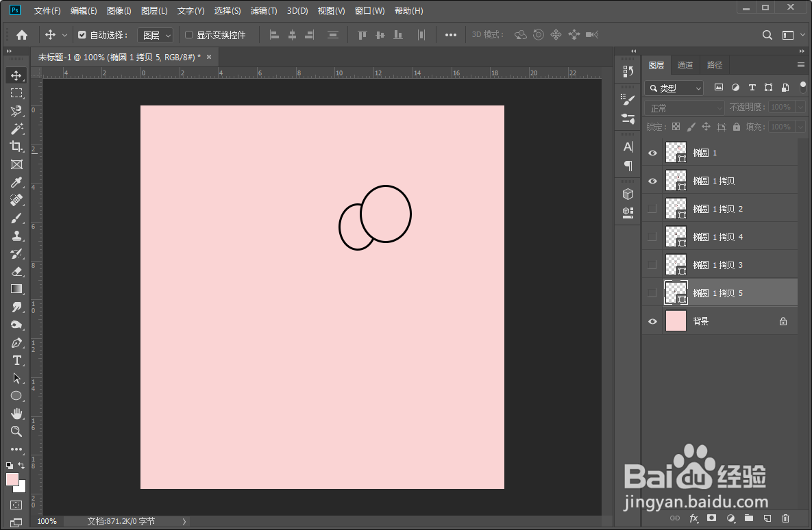Add layer mask icon
812x530 pixels.
click(712, 518)
